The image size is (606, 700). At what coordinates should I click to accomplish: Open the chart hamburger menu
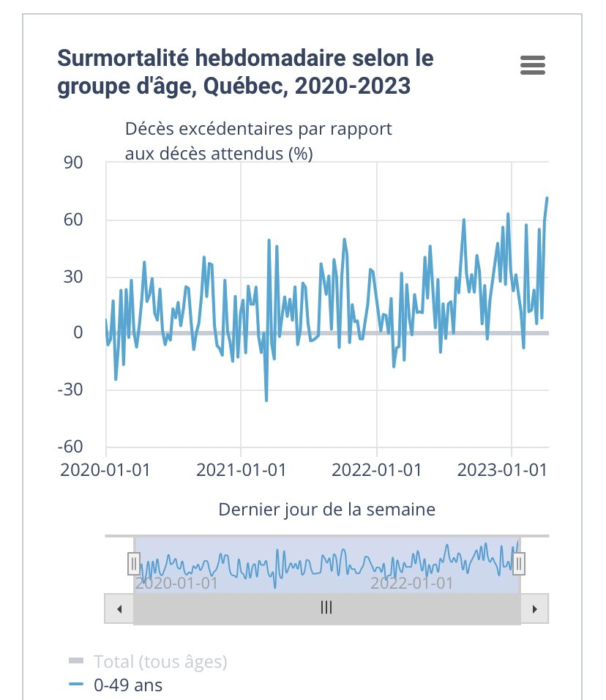[532, 65]
